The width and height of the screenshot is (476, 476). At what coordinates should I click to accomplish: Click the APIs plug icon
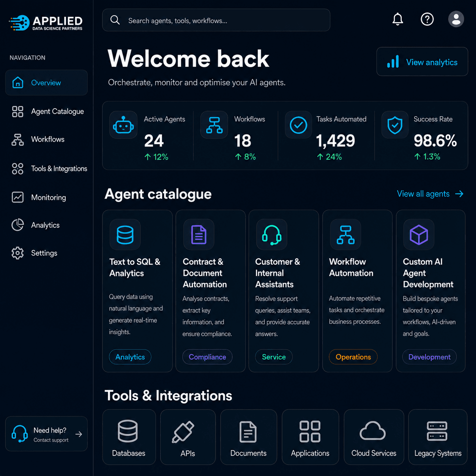[183, 432]
